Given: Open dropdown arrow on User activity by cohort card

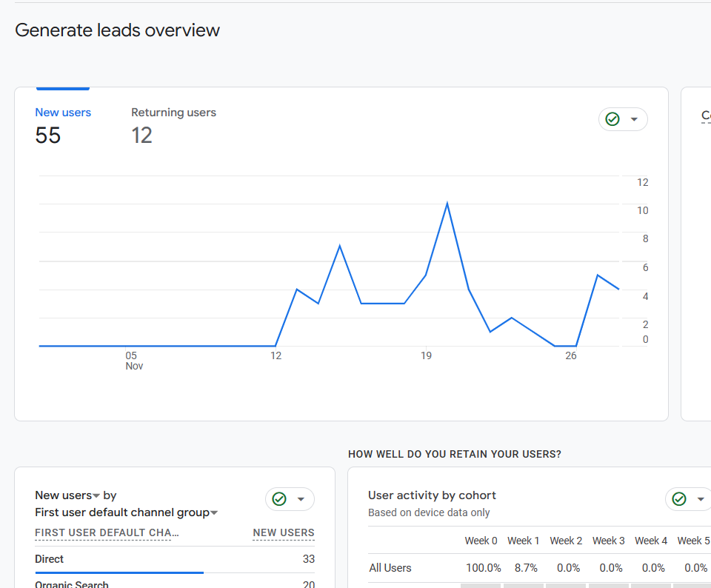Looking at the screenshot, I should tap(701, 499).
